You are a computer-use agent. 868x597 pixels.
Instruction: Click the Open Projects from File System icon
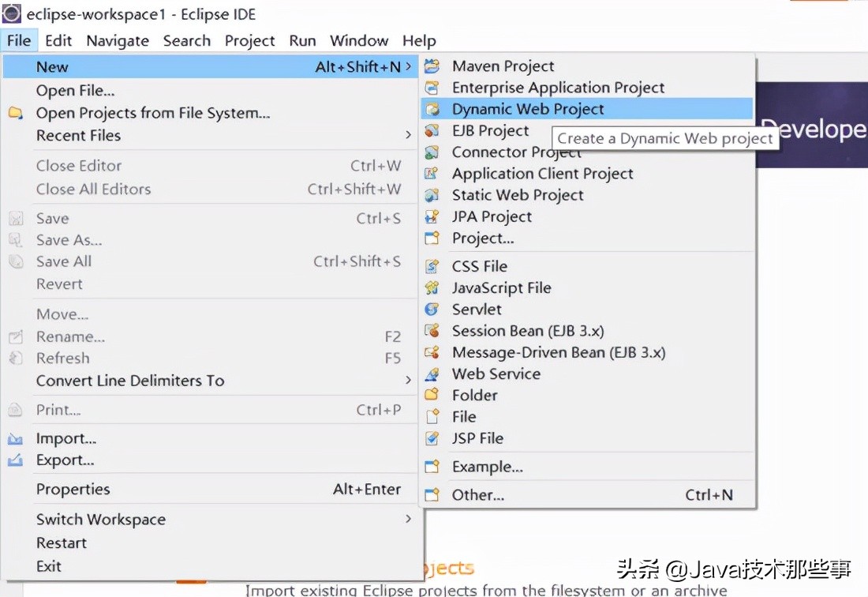(x=16, y=113)
